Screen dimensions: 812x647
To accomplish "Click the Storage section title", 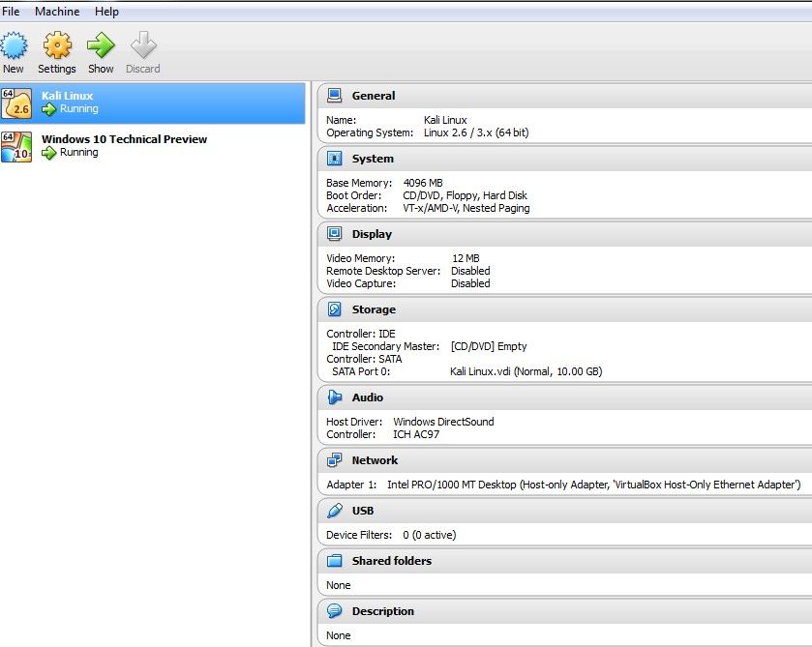I will coord(374,309).
